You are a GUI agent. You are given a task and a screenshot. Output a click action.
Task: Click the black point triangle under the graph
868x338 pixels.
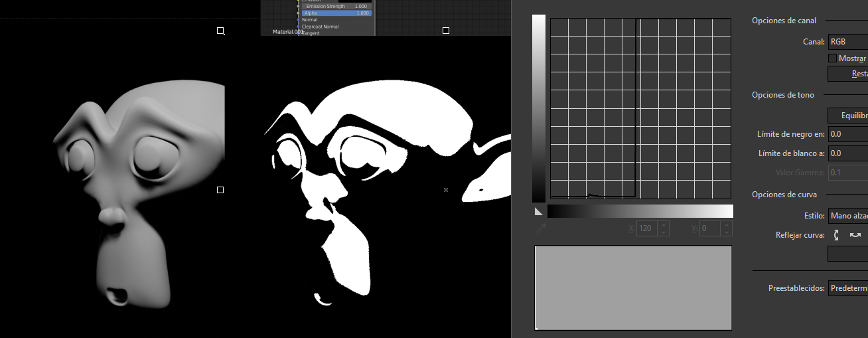coord(539,211)
